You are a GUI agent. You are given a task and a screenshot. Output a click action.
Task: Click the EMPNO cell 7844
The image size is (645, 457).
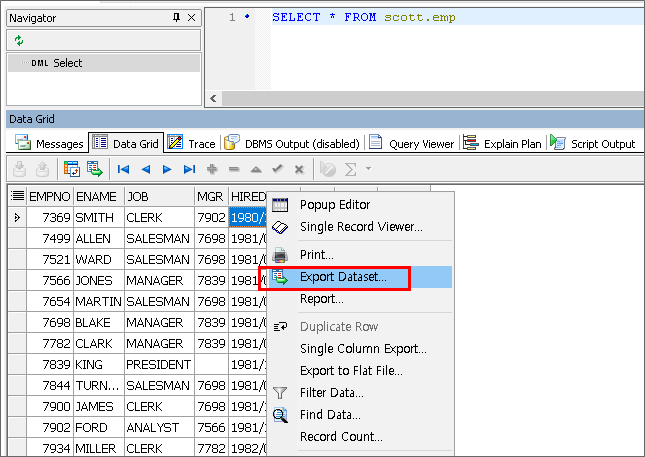coord(50,385)
